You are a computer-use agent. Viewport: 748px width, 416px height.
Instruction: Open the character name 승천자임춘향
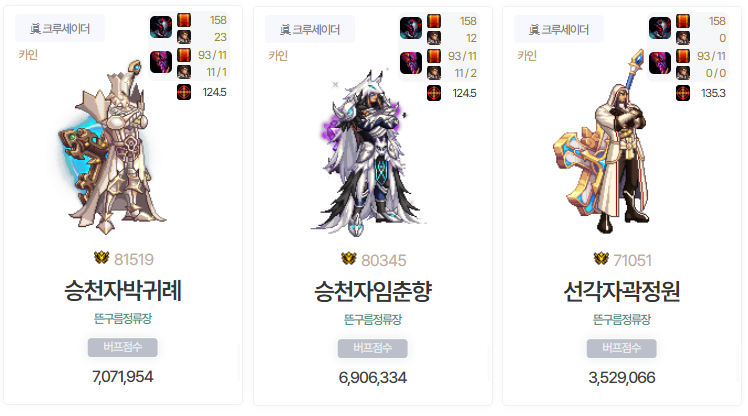click(373, 291)
